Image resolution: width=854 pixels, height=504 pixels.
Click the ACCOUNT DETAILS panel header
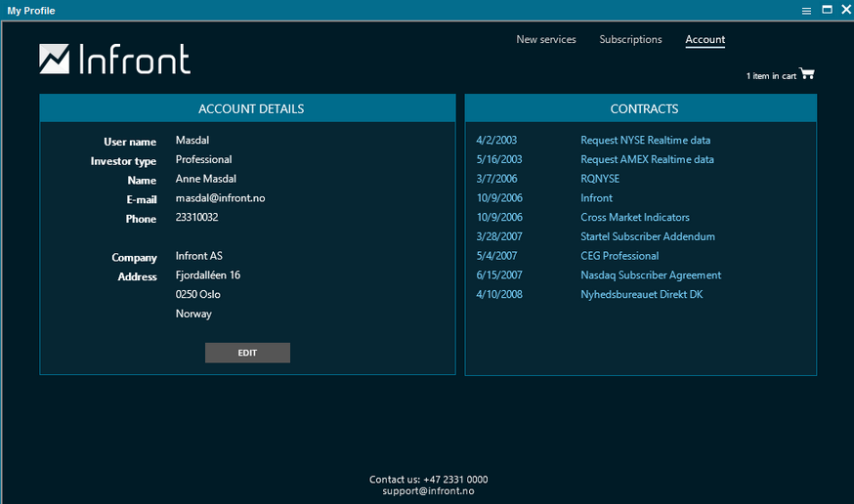248,108
